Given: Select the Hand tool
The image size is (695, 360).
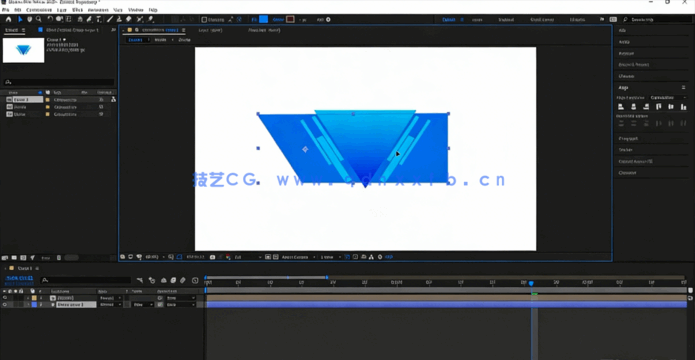Looking at the screenshot, I should (x=30, y=19).
